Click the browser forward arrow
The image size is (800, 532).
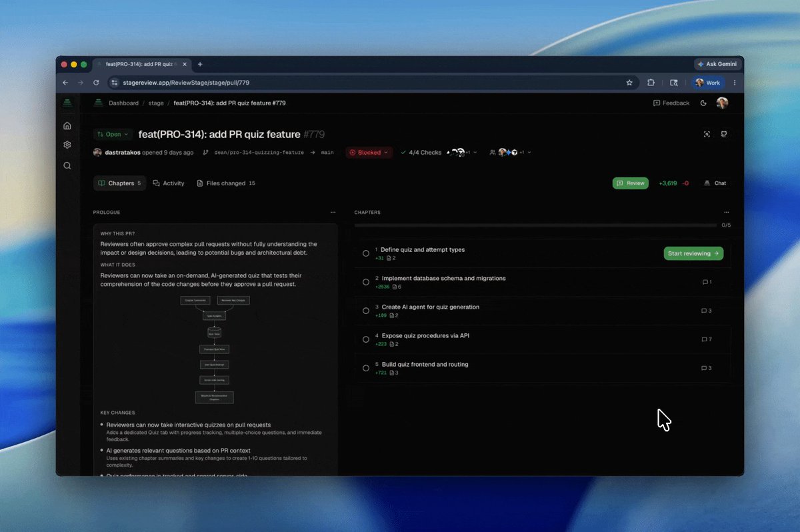coord(81,83)
